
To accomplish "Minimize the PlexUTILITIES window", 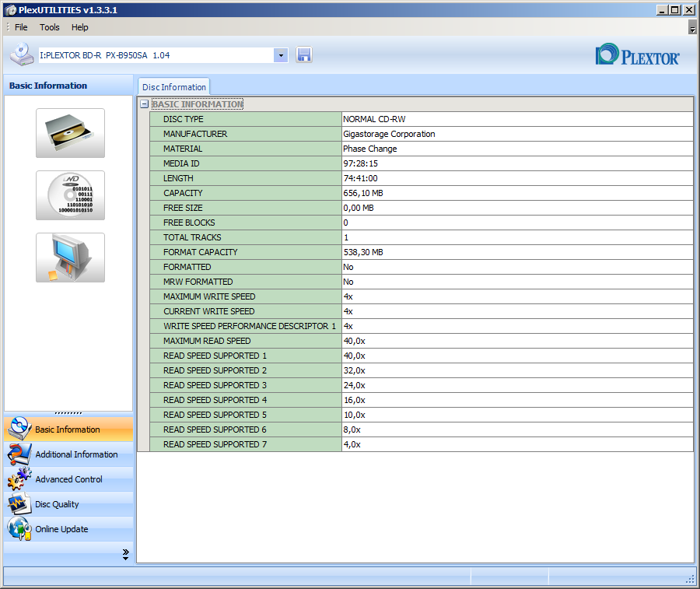I will [x=662, y=10].
